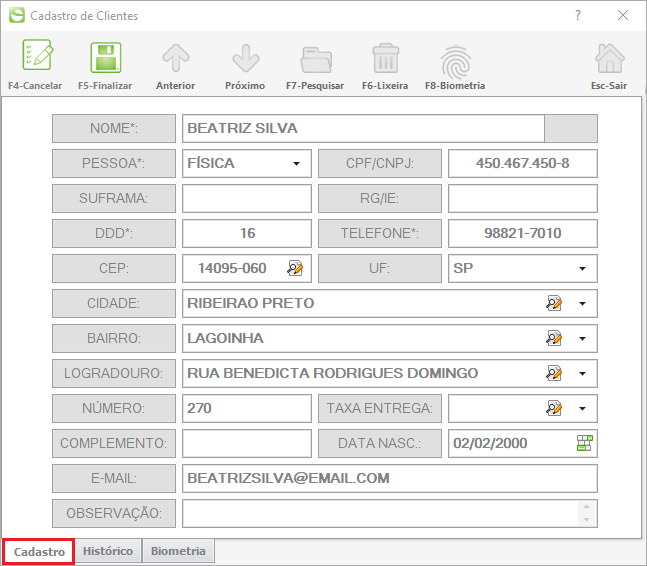Click the NÚMERO field showing 270
Screen dimensions: 647x566
[x=247, y=408]
